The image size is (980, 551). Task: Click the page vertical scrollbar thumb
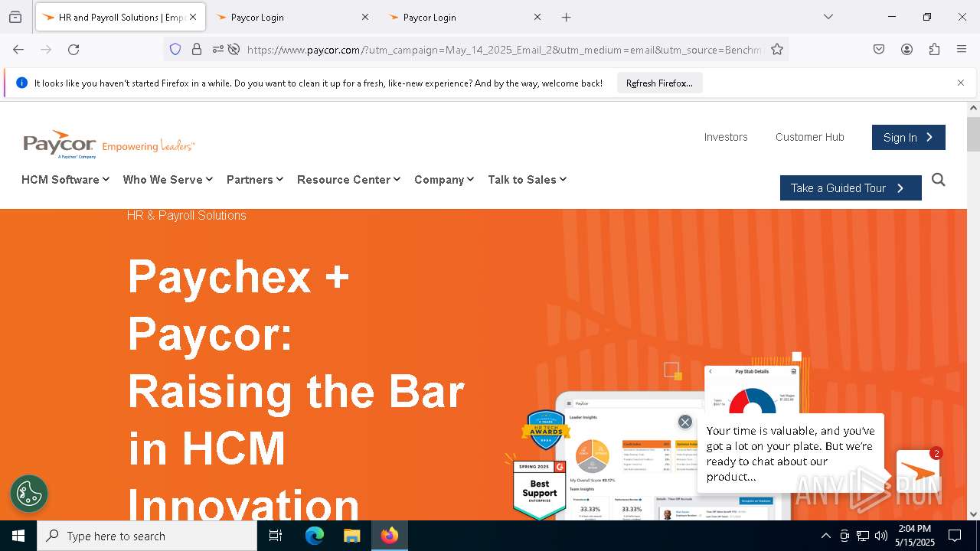click(x=973, y=135)
